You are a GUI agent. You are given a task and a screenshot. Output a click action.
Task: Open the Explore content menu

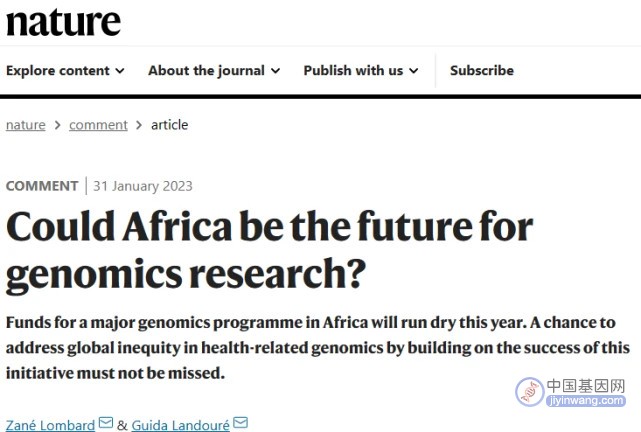(65, 70)
